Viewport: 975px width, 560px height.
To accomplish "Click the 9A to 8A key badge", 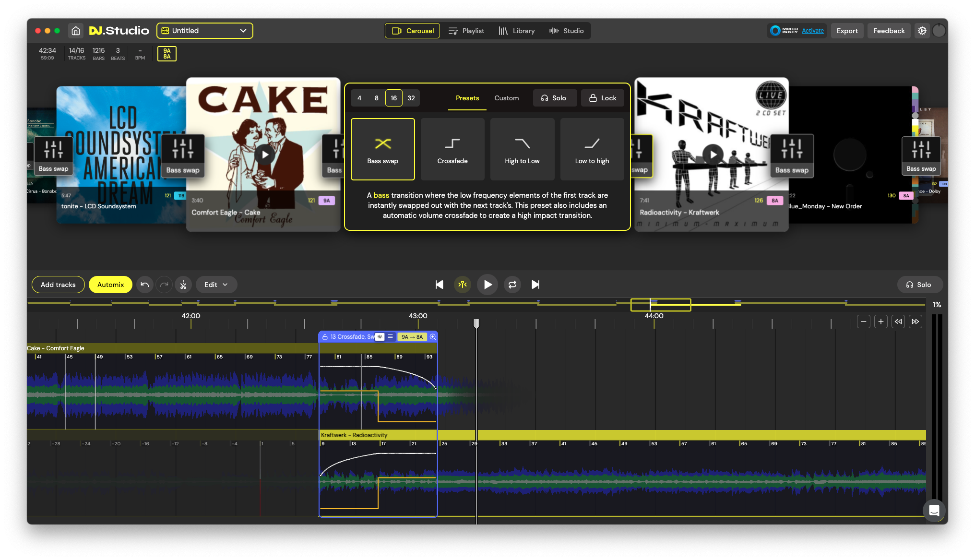I will pyautogui.click(x=412, y=337).
